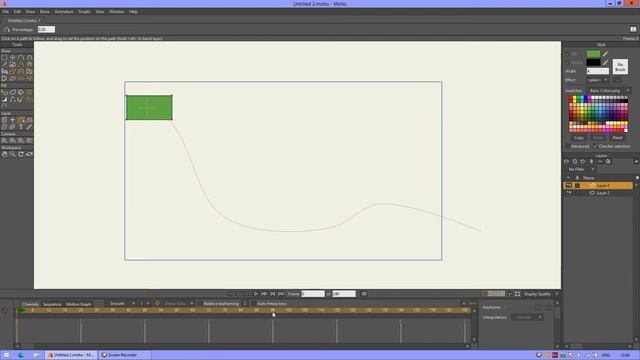Open the Onion Skins dropdown
The width and height of the screenshot is (640, 360).
[x=178, y=304]
